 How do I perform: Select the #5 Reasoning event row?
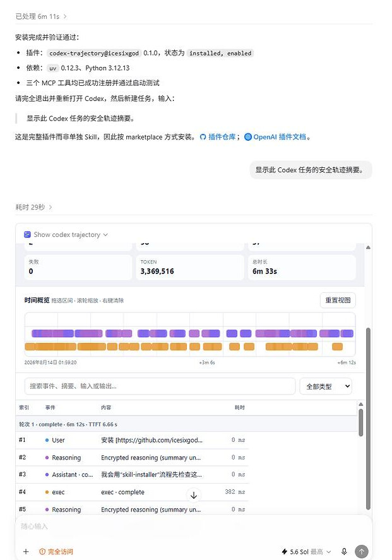(x=132, y=509)
